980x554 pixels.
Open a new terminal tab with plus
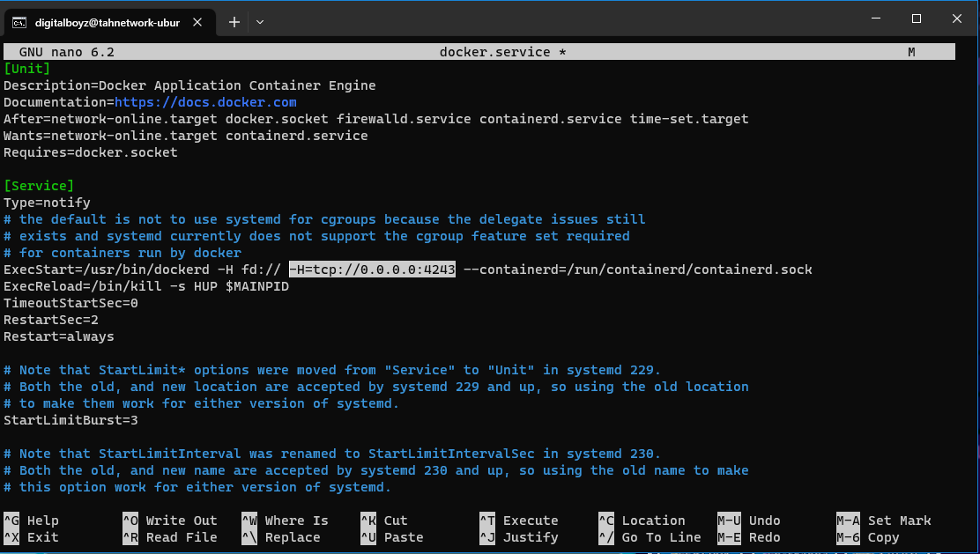pyautogui.click(x=234, y=22)
